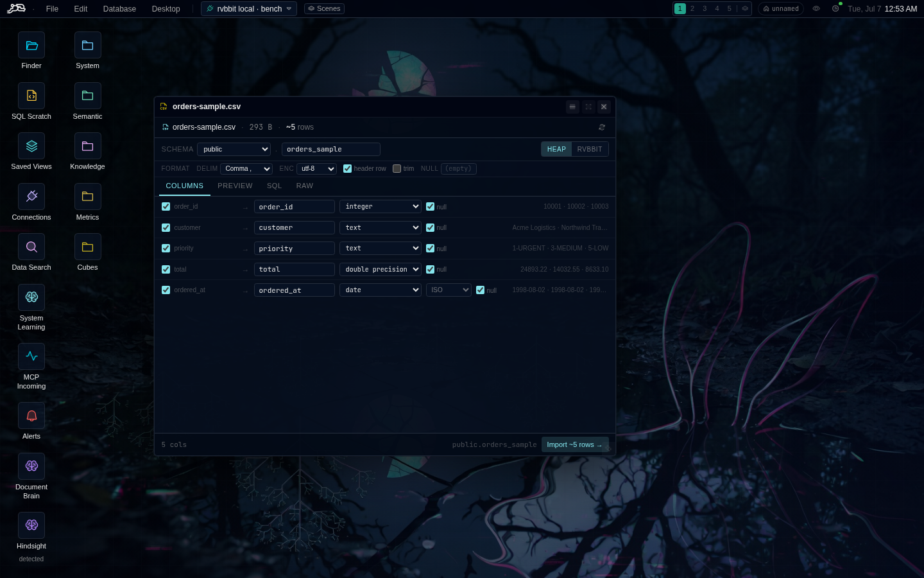Image resolution: width=924 pixels, height=578 pixels.
Task: Open the Cubes folder icon
Action: coord(87,247)
